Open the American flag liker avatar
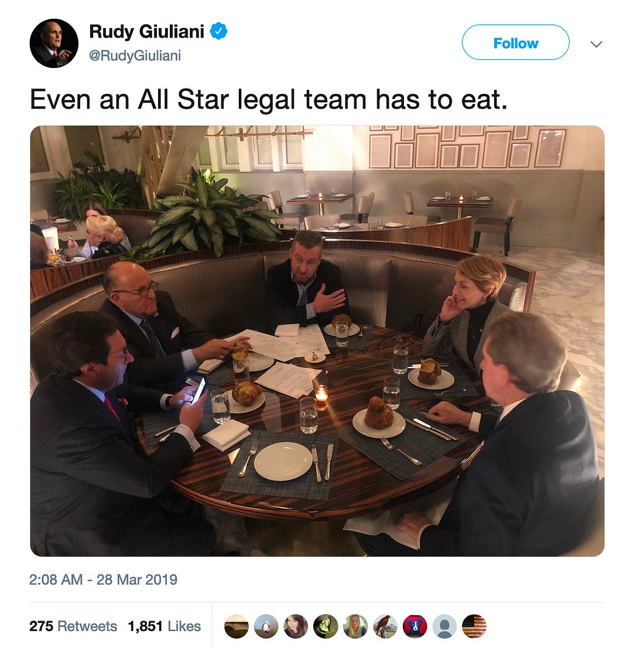The image size is (644, 648). tap(474, 626)
